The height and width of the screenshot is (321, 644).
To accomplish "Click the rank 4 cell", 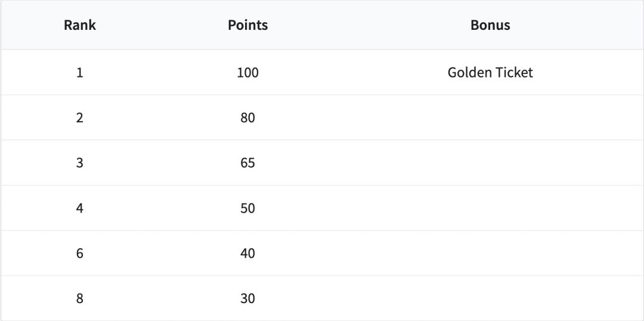I will (x=80, y=208).
